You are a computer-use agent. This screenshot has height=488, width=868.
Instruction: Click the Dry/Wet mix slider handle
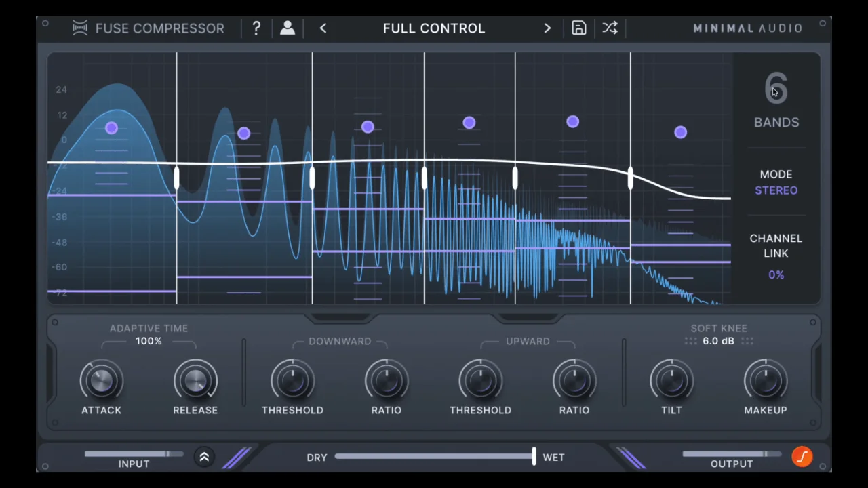[534, 456]
